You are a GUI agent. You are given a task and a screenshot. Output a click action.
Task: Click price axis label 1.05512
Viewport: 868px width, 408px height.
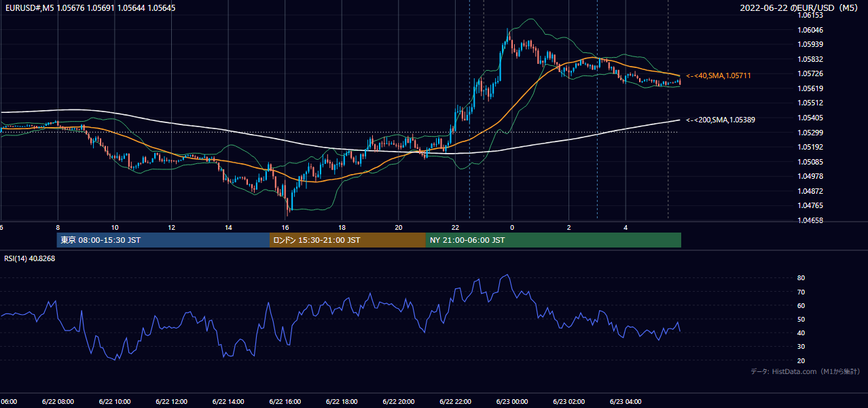(810, 103)
